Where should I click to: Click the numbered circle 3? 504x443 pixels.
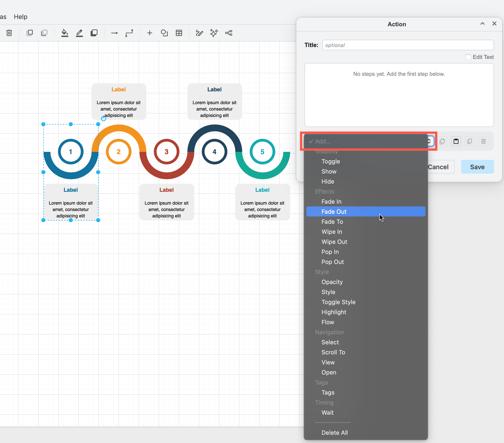click(x=166, y=152)
